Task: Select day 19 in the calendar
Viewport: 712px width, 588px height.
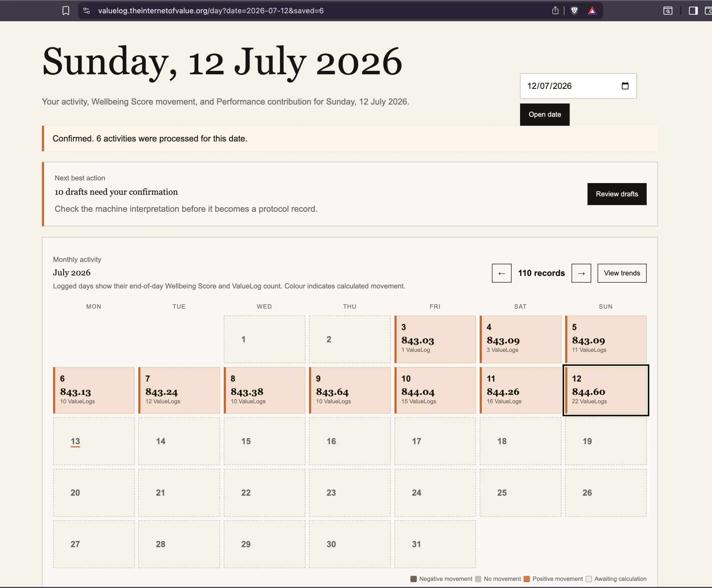Action: click(x=606, y=441)
